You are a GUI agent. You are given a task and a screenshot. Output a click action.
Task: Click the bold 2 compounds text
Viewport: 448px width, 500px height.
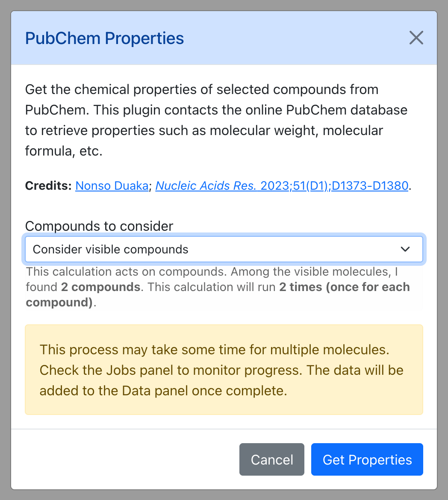pyautogui.click(x=100, y=287)
